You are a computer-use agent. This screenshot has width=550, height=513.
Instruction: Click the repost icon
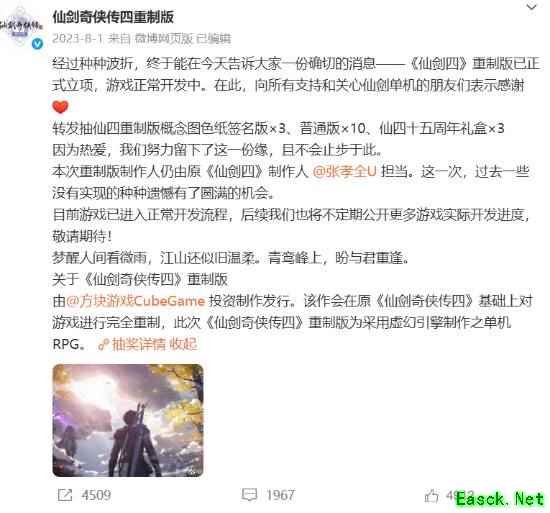coord(65,495)
